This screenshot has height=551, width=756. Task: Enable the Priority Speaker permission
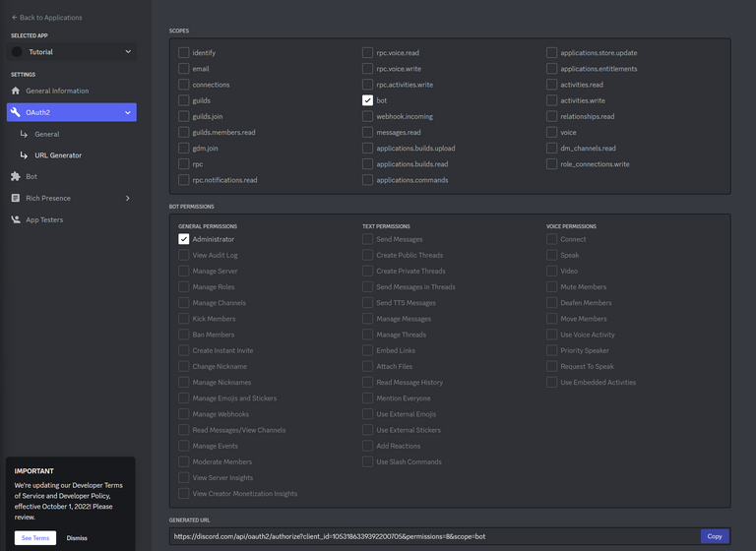click(551, 350)
